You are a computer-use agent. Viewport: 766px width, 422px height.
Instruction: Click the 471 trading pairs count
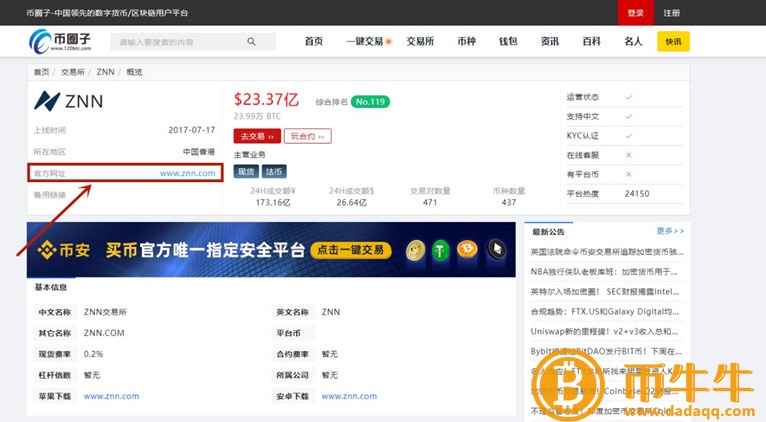pos(430,202)
